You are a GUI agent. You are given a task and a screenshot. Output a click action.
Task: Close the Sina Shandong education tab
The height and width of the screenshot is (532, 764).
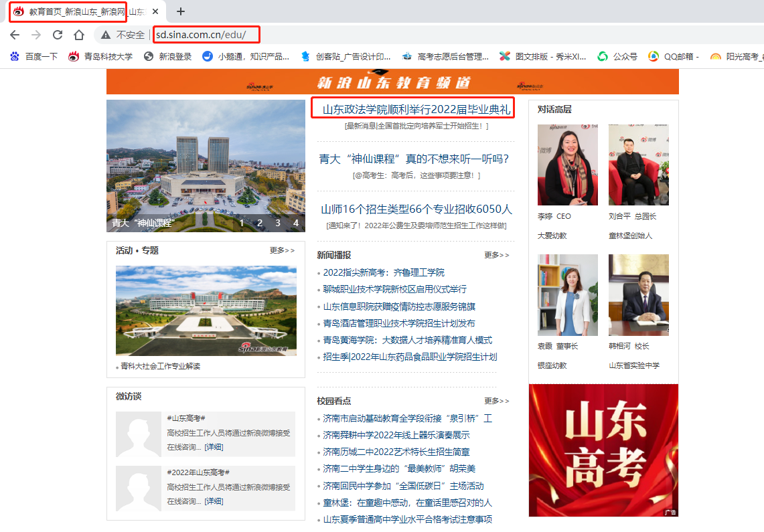(155, 11)
